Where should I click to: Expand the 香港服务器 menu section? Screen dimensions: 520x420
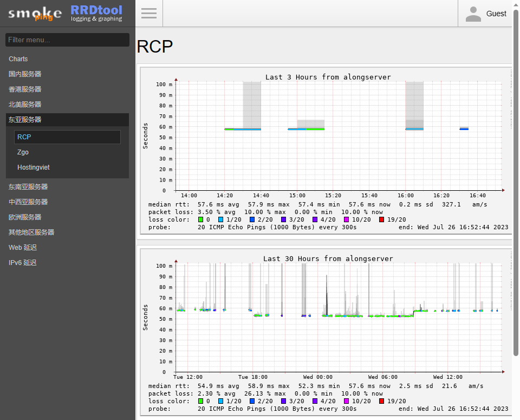(25, 89)
